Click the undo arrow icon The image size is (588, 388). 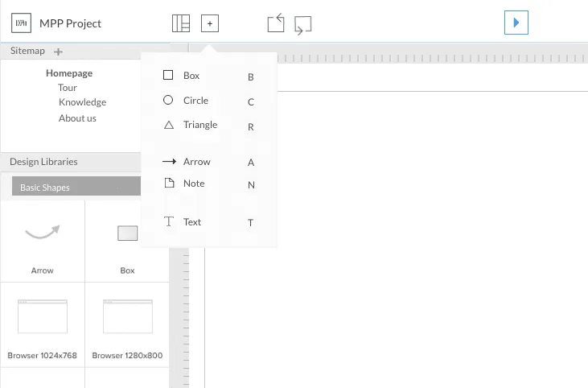(276, 23)
